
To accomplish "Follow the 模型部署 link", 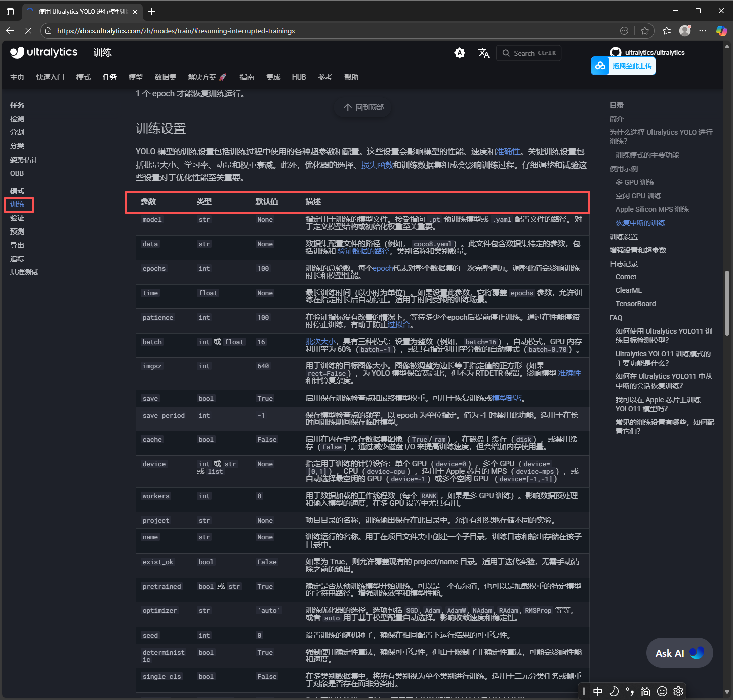I will pos(507,398).
